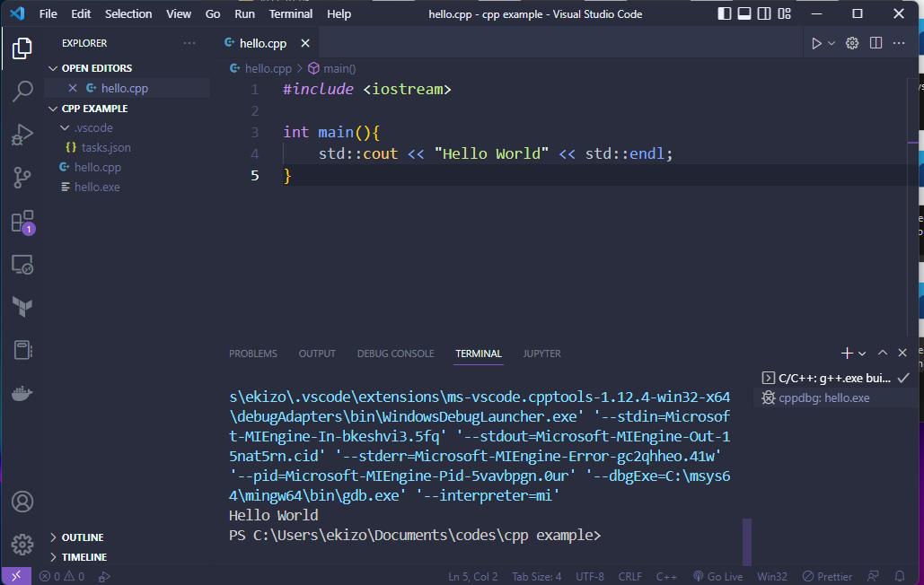Toggle primary side bar visibility
Screen dimensions: 924x585
[x=725, y=13]
